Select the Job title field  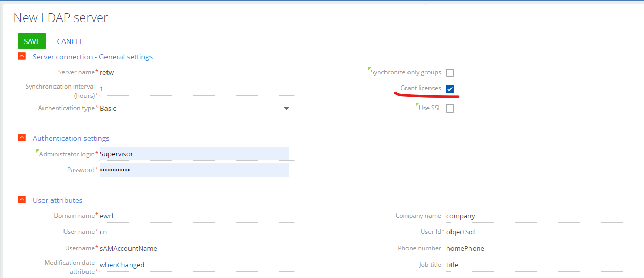tap(543, 265)
